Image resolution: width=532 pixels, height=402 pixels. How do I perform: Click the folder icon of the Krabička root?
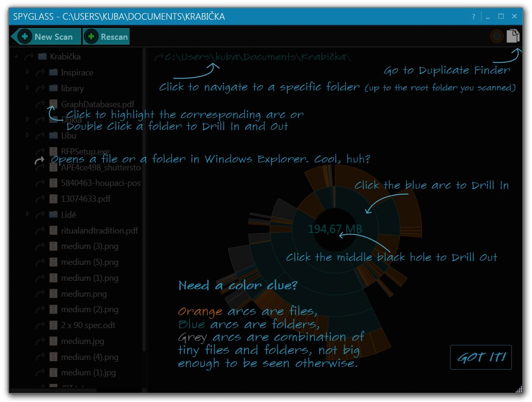pyautogui.click(x=42, y=56)
